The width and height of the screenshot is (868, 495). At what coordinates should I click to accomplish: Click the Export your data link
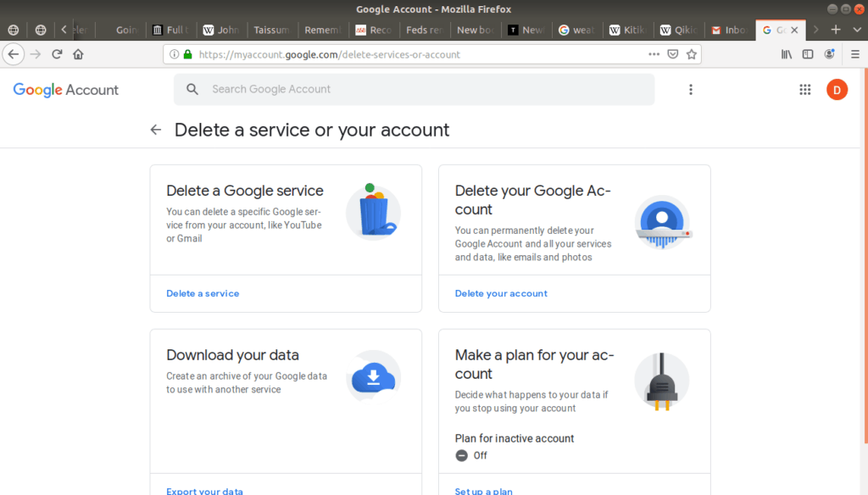point(204,491)
